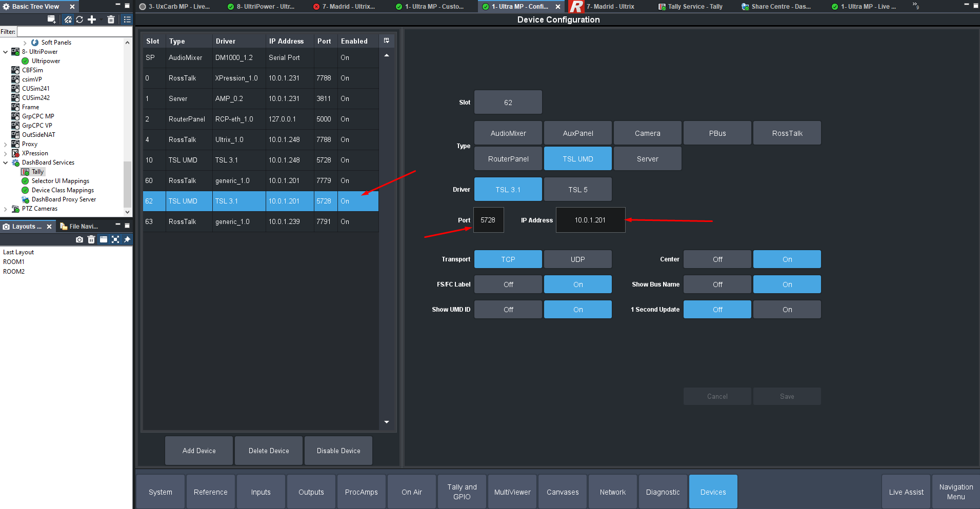Expand the PTZ Cameras tree node
The width and height of the screenshot is (980, 509).
6,209
